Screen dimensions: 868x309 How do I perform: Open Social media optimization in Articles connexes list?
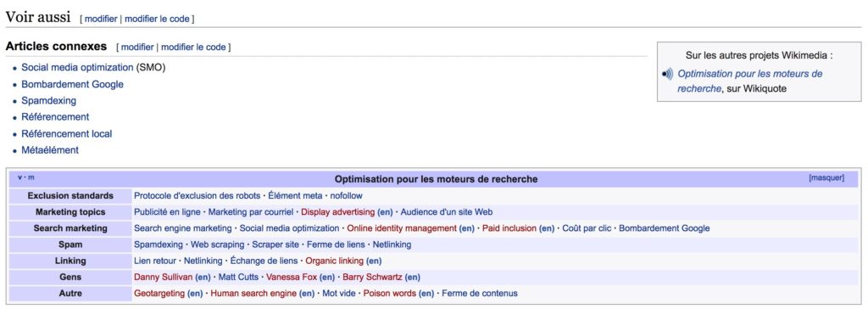click(x=77, y=68)
